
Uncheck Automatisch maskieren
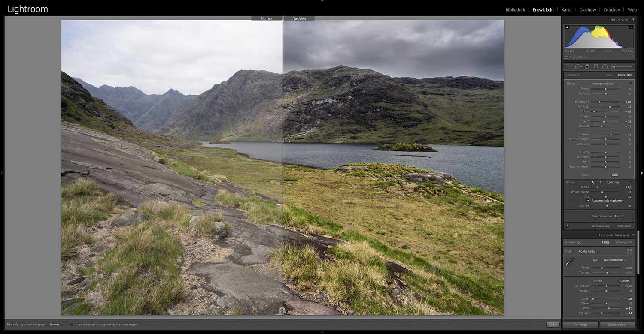(x=588, y=201)
